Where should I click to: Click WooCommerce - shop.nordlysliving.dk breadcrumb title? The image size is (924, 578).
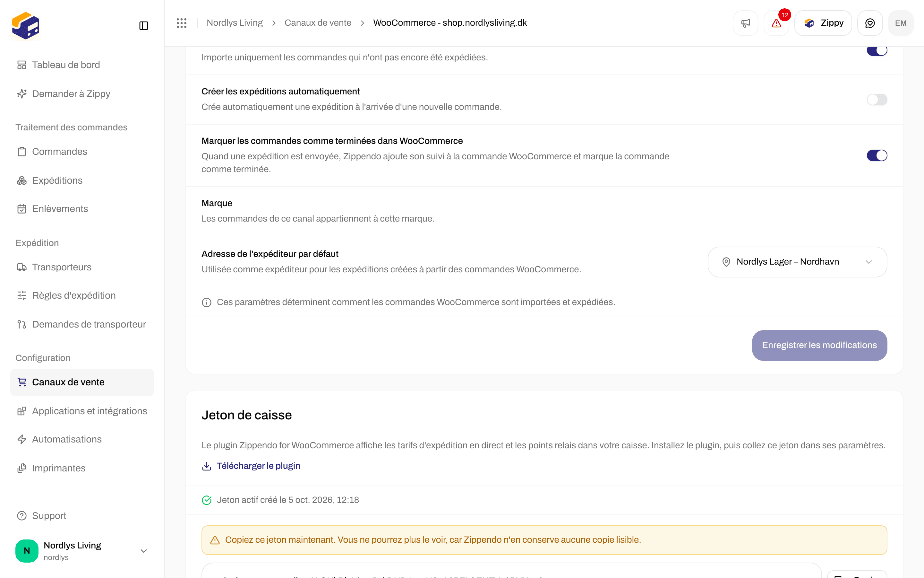coord(450,23)
